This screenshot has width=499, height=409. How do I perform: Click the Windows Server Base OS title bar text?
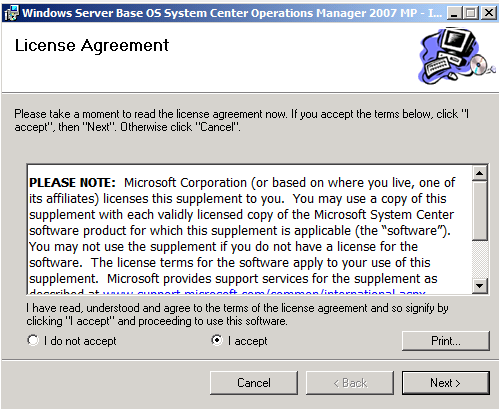click(232, 13)
